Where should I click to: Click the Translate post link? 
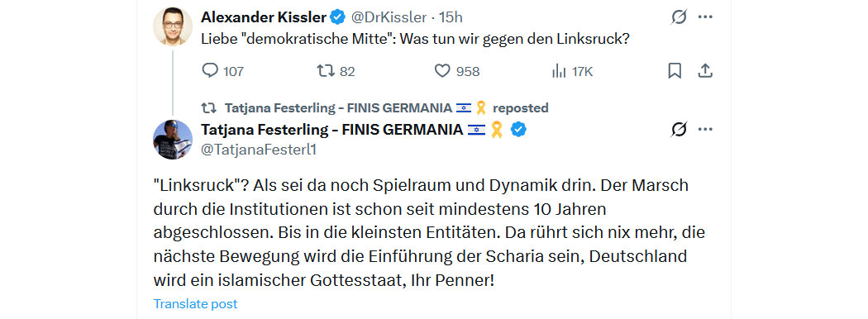(195, 304)
